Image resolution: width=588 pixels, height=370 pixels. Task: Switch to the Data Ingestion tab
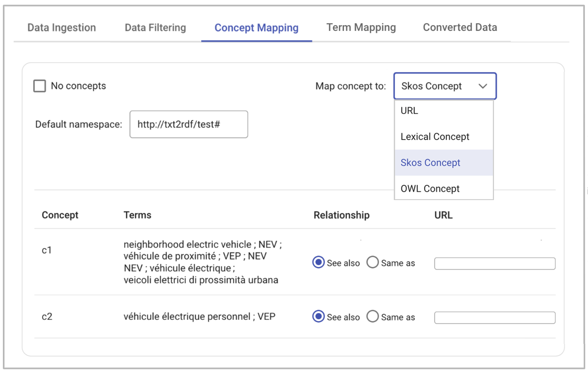pos(62,28)
